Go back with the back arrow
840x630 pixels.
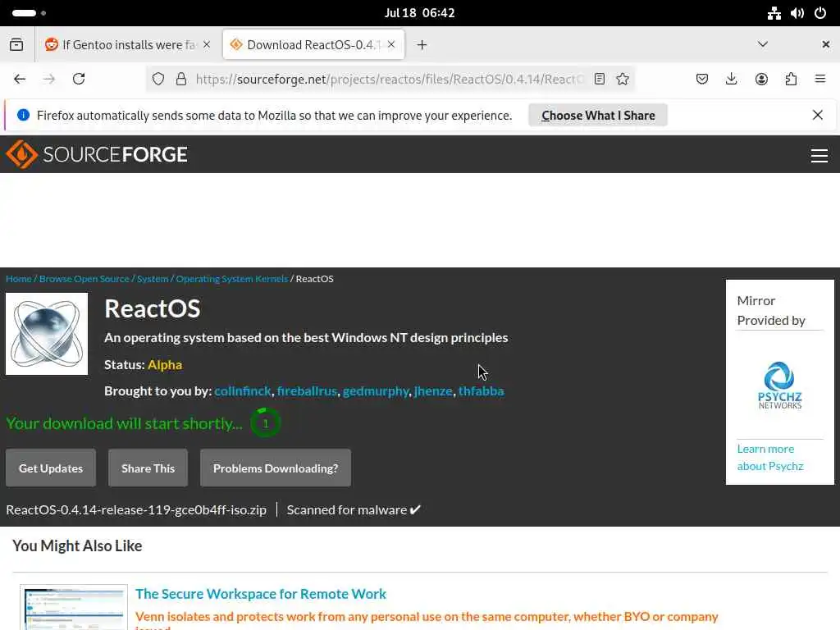[20, 80]
